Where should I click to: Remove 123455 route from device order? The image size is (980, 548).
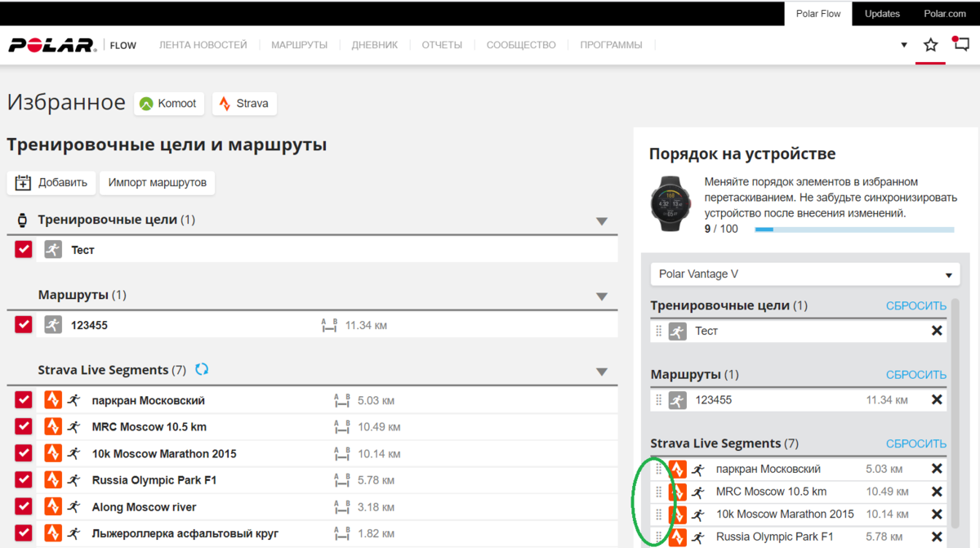tap(937, 399)
